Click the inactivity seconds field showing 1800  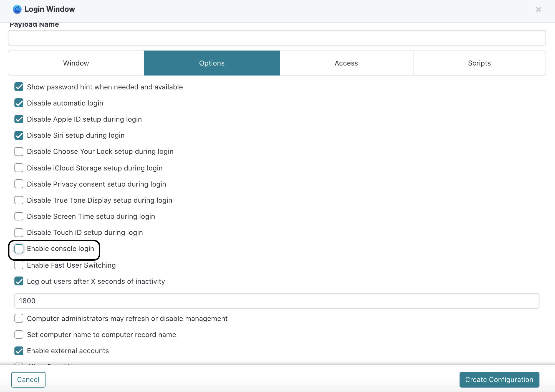coord(277,301)
